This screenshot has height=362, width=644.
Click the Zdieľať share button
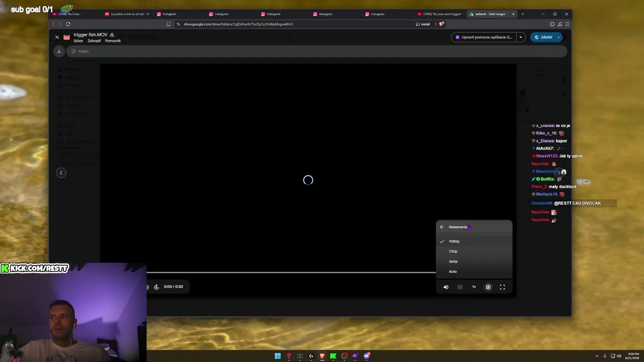[x=543, y=37]
